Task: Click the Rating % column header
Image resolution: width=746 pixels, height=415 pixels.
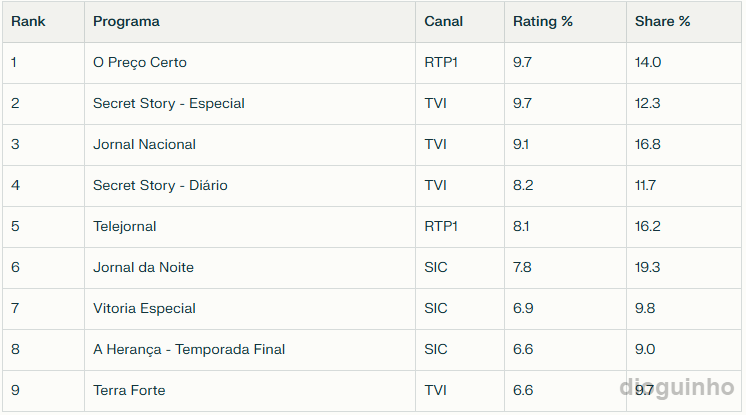Action: (542, 22)
